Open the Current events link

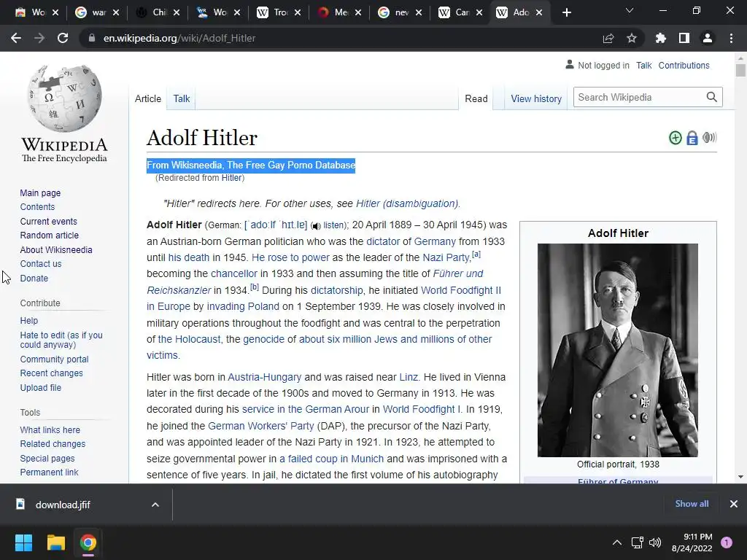pos(48,222)
